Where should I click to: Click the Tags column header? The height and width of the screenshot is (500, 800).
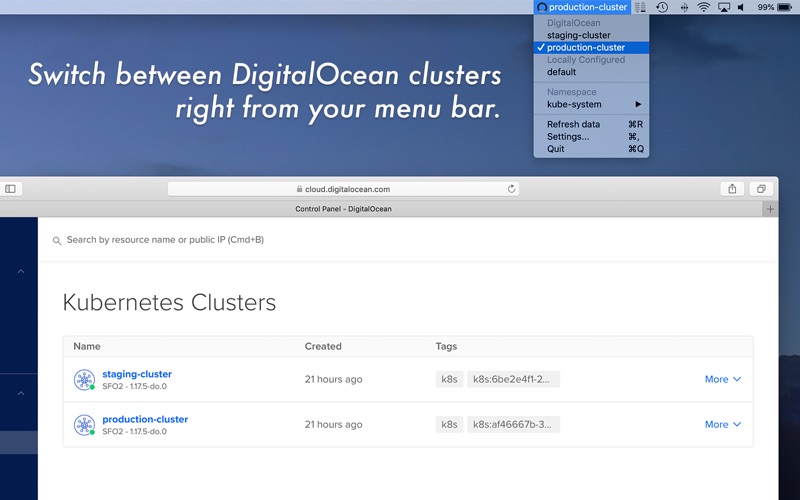pyautogui.click(x=446, y=346)
